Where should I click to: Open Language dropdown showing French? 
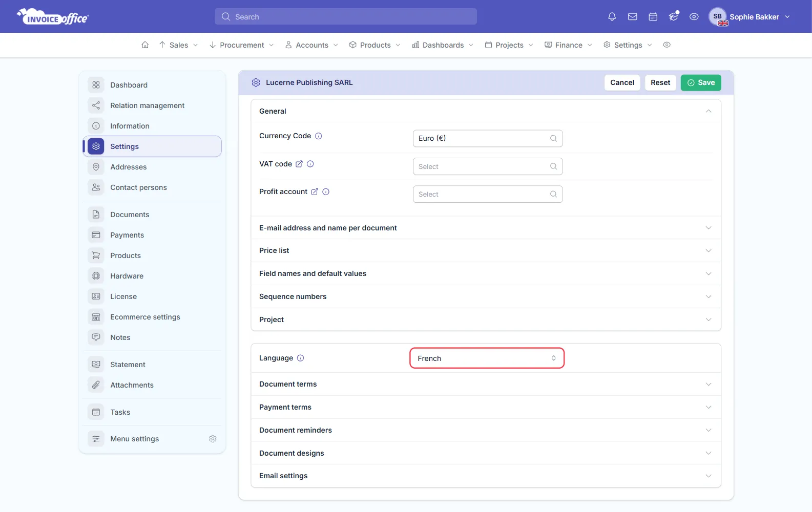pyautogui.click(x=487, y=358)
